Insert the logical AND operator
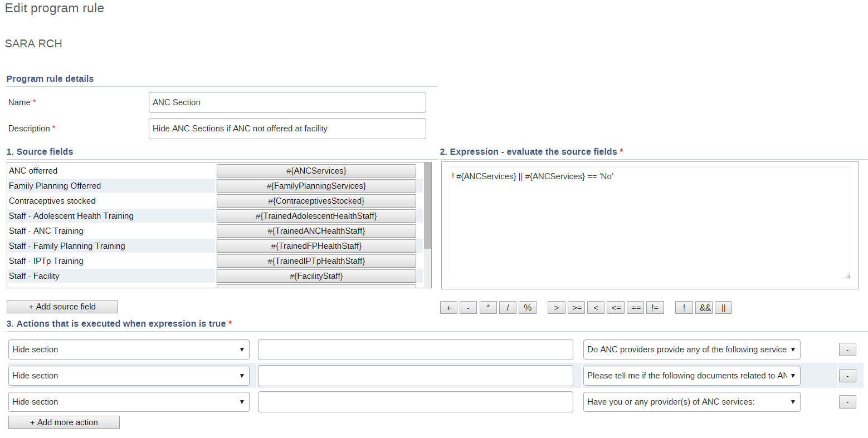Viewport: 868px width, 438px height. click(704, 308)
